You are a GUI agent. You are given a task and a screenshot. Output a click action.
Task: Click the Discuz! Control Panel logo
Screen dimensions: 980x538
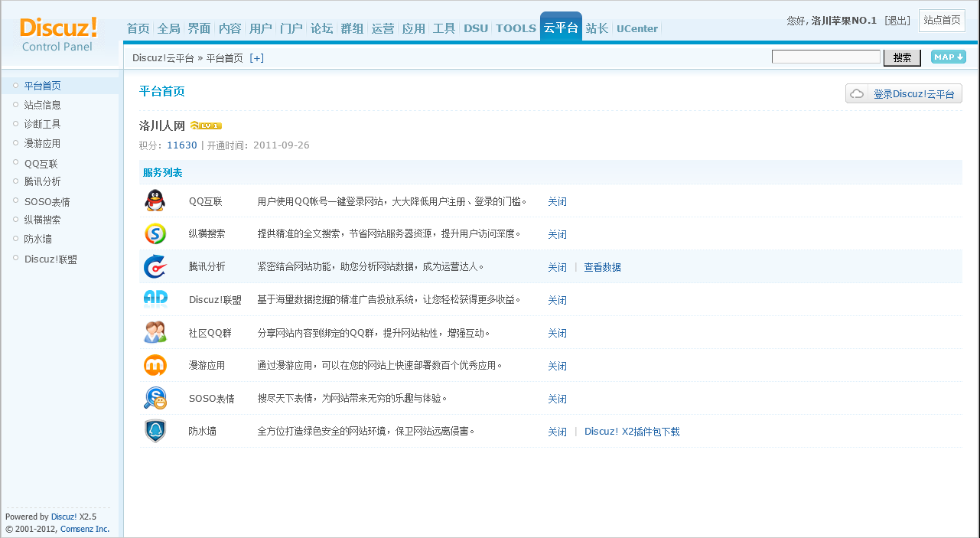[x=59, y=35]
